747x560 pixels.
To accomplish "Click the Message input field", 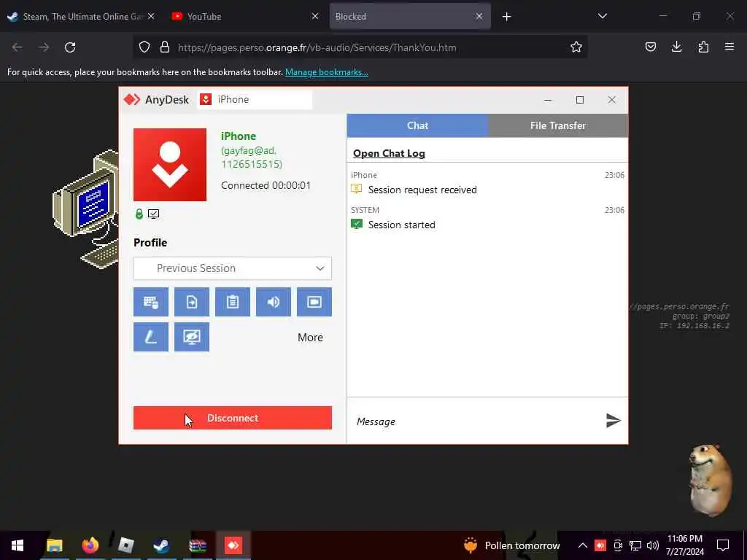I will (x=476, y=421).
